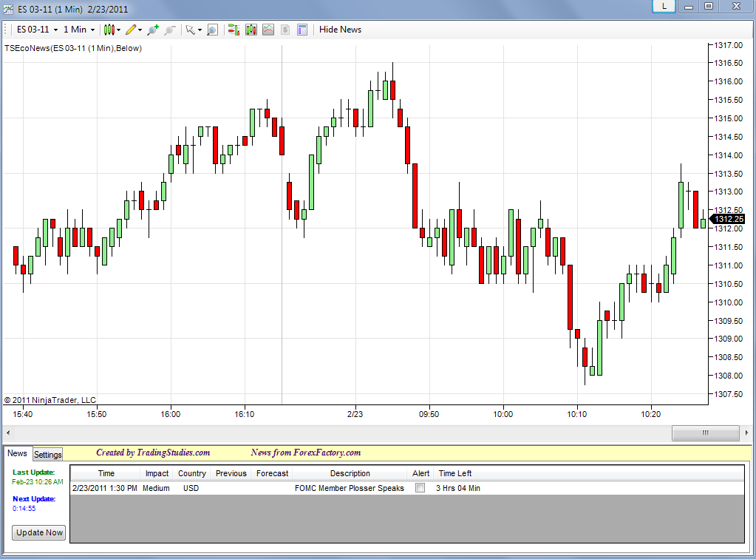Click the 'Feb-23 10:26 AM' last update value
Screen dimensions: 756x559
(x=38, y=482)
